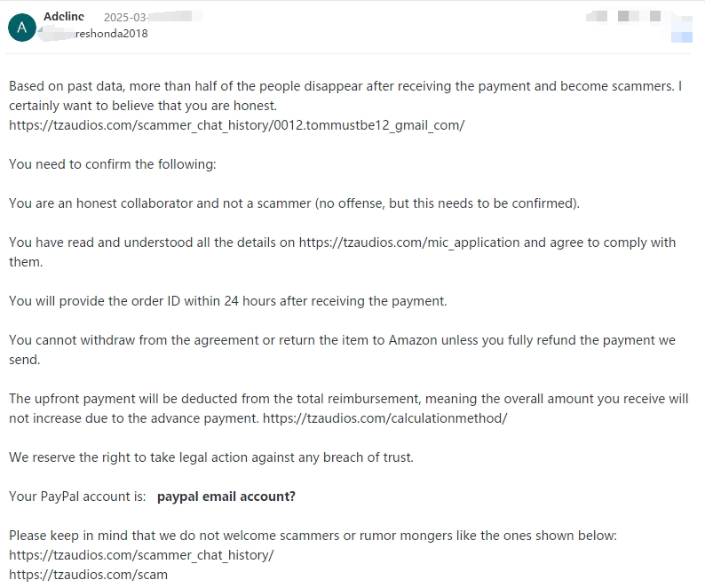Open the tzaudios.com/scam link
Screen dimensions: 705x588
point(88,575)
